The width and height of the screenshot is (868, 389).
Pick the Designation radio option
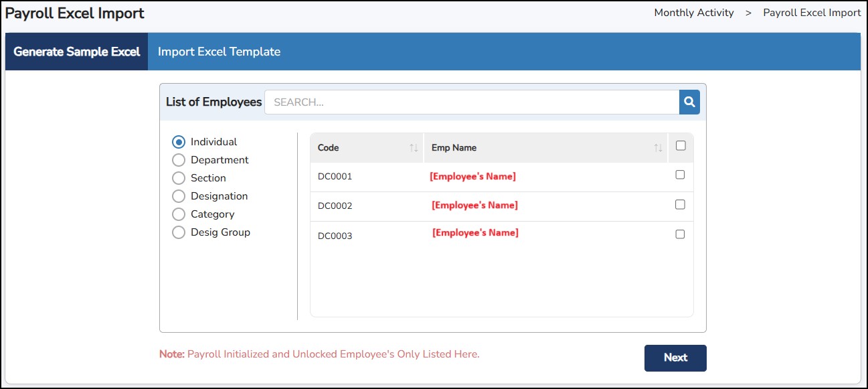point(179,196)
